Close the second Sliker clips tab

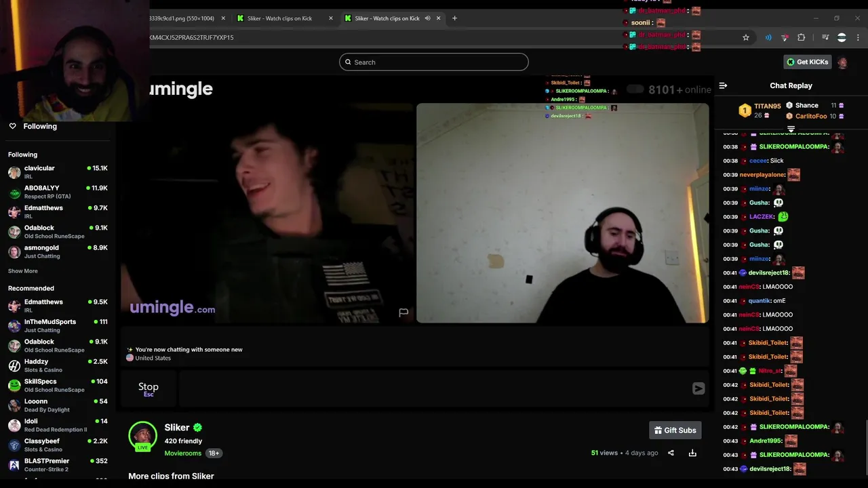[439, 18]
